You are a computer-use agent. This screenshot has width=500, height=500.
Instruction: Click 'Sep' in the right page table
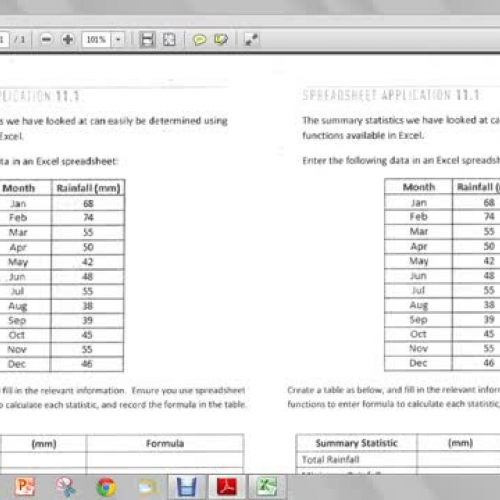[418, 320]
